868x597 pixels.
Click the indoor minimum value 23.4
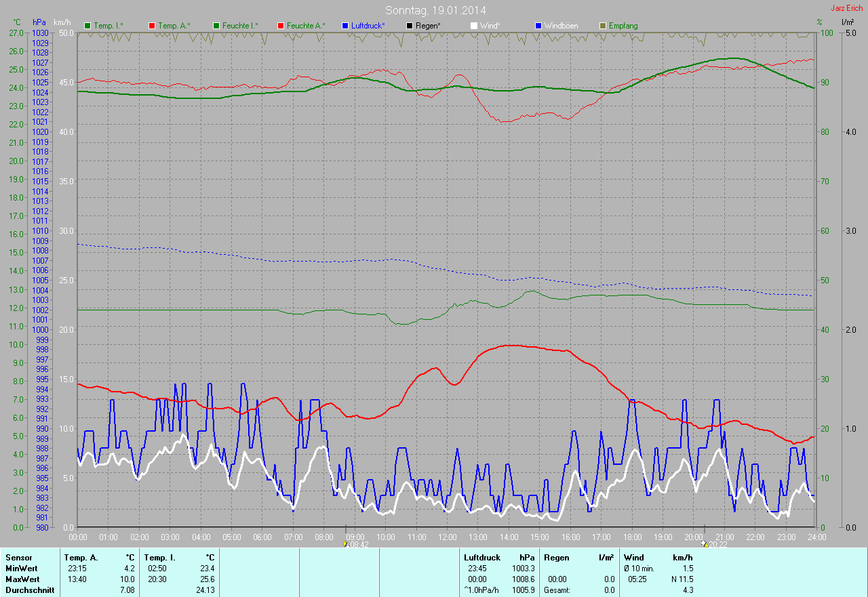click(x=208, y=569)
